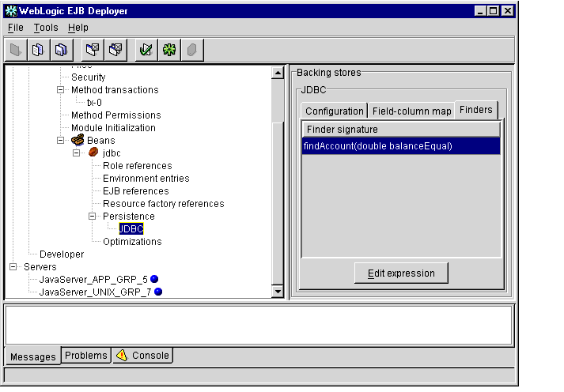
Task: Click the greyed-out first toolbar icon
Action: click(16, 50)
